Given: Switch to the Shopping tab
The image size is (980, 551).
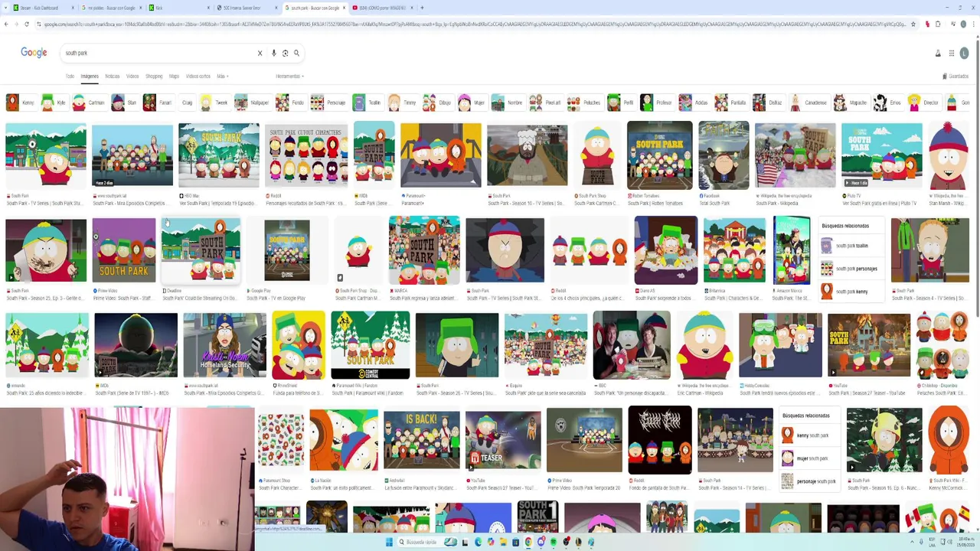Looking at the screenshot, I should pos(154,76).
